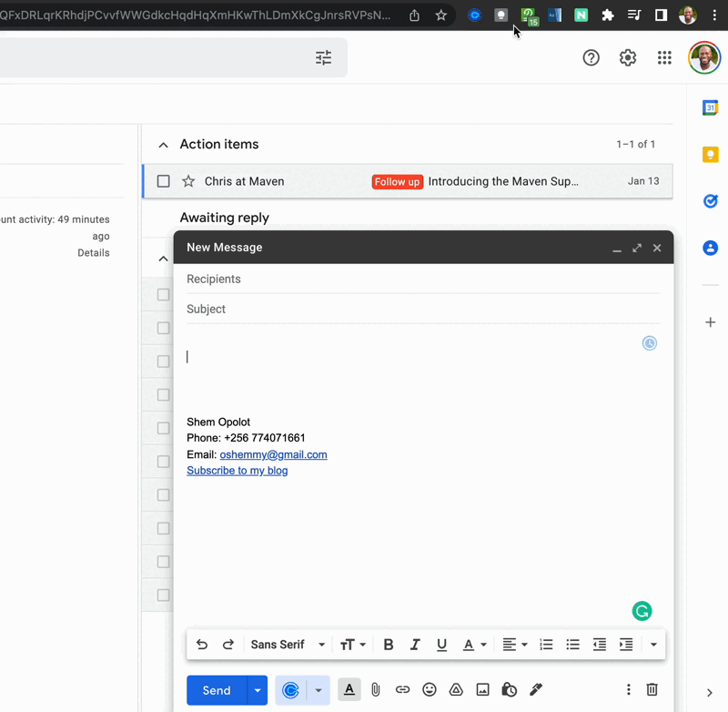Toggle bold formatting in the compose toolbar
This screenshot has width=728, height=712.
(389, 645)
